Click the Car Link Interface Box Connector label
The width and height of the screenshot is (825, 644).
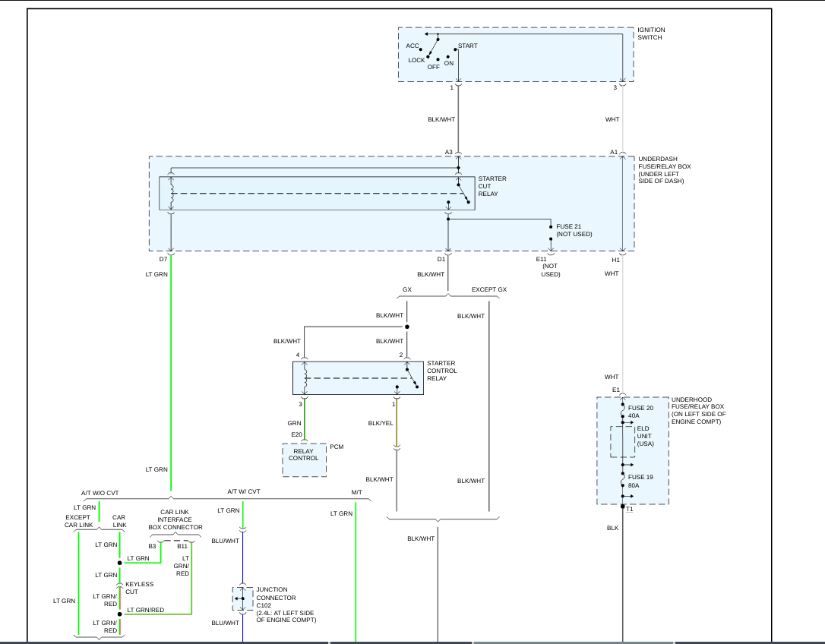[x=175, y=519]
